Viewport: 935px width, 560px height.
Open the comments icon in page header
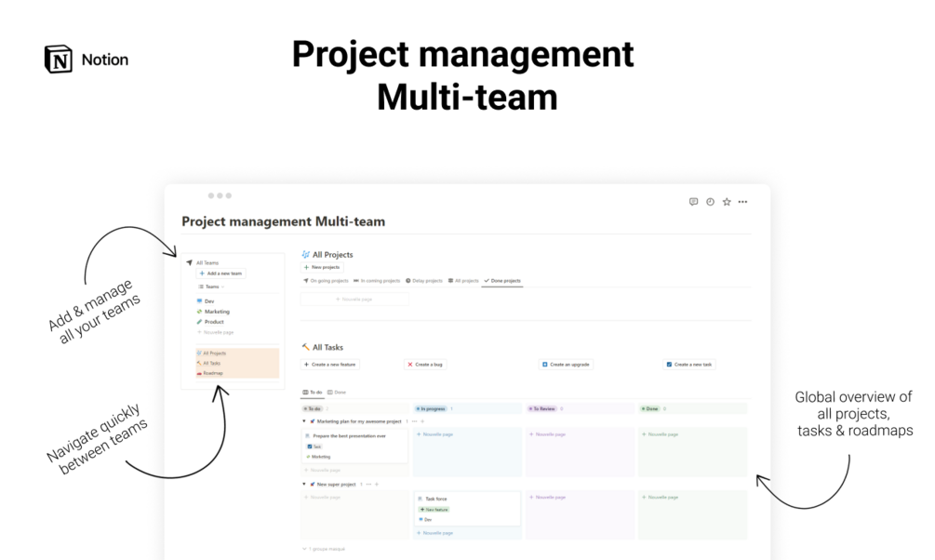point(693,202)
